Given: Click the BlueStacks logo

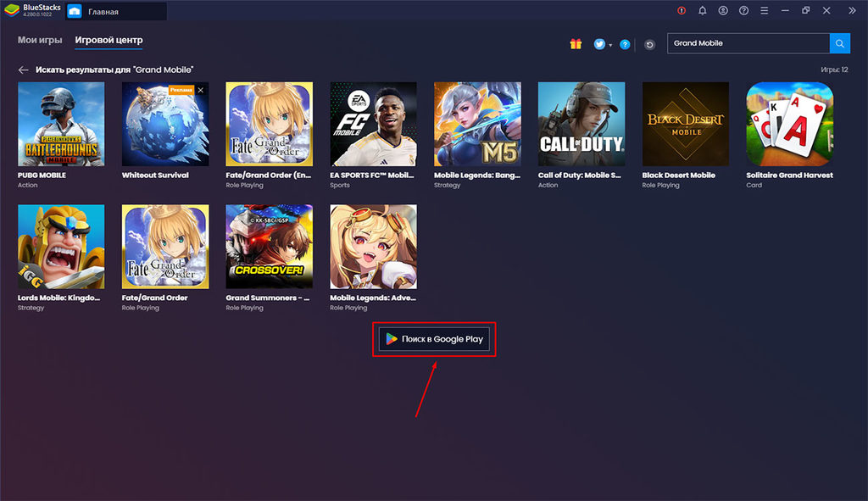Looking at the screenshot, I should click(12, 10).
